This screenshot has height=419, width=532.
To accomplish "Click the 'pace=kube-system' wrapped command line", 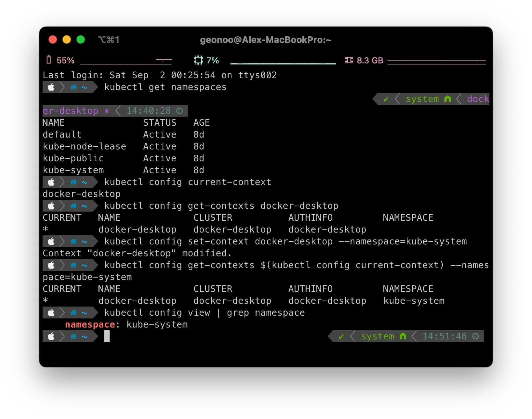I will (87, 277).
